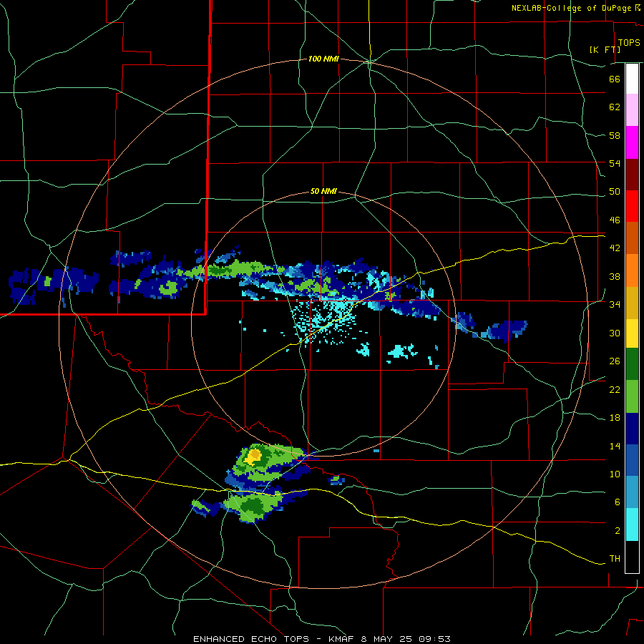The image size is (644, 644).
Task: Click the black TH threshold legend swatch
Action: 632,557
